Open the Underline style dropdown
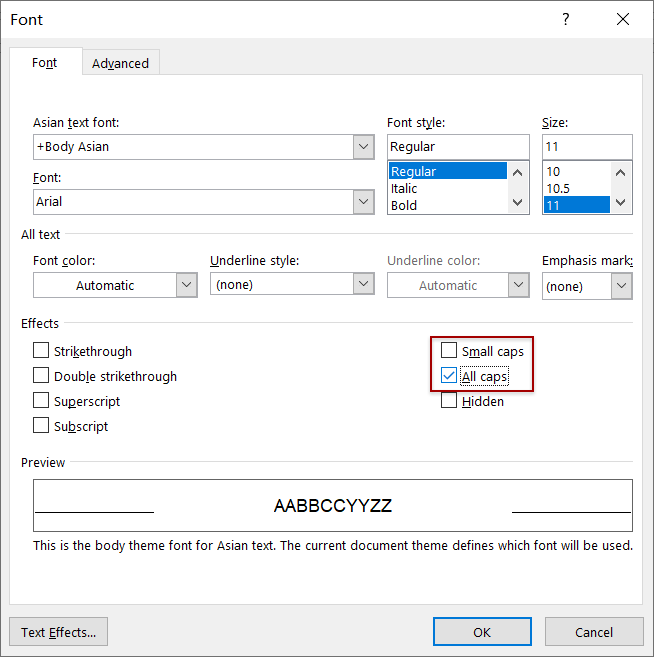Viewport: 654px width, 657px height. [364, 285]
